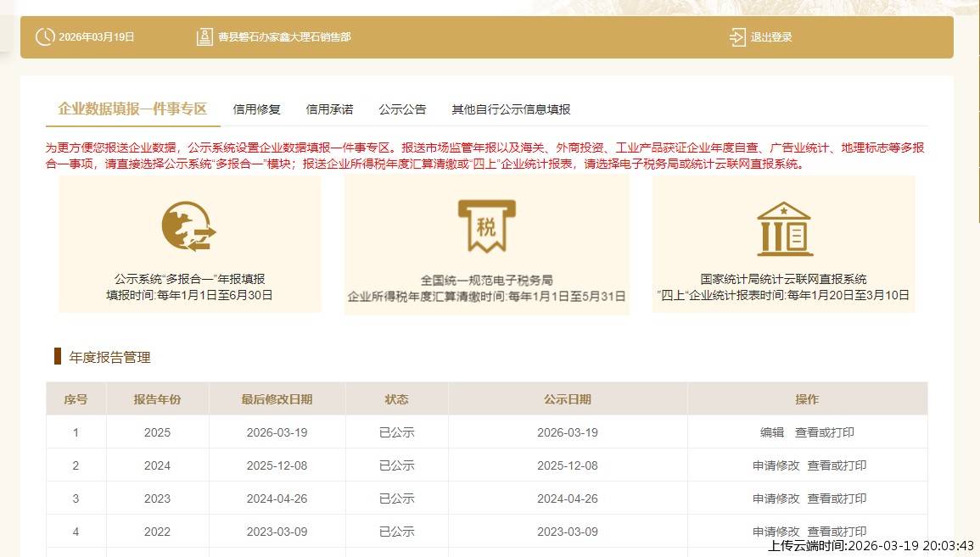
Task: Click the map arrows annual report icon
Action: tap(188, 226)
